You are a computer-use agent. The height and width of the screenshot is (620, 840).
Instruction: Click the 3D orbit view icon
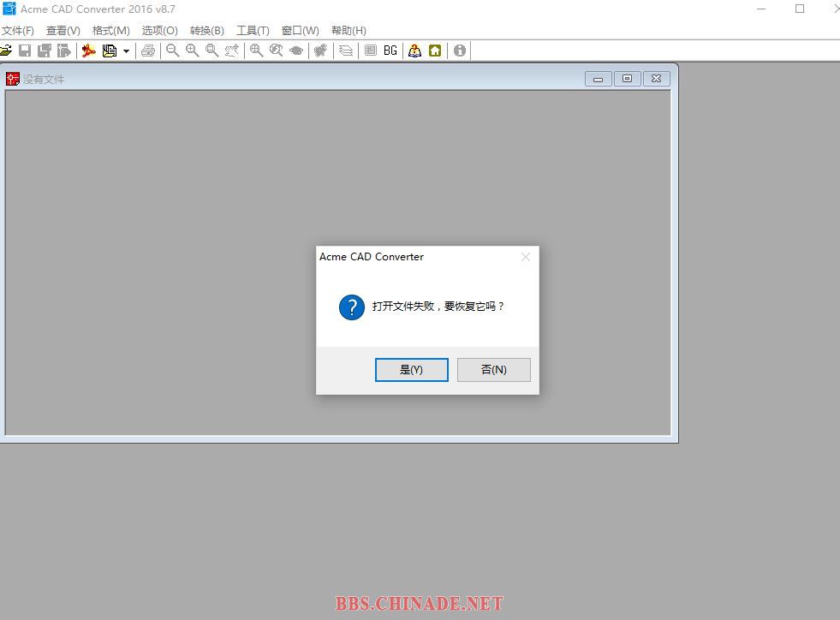(295, 51)
